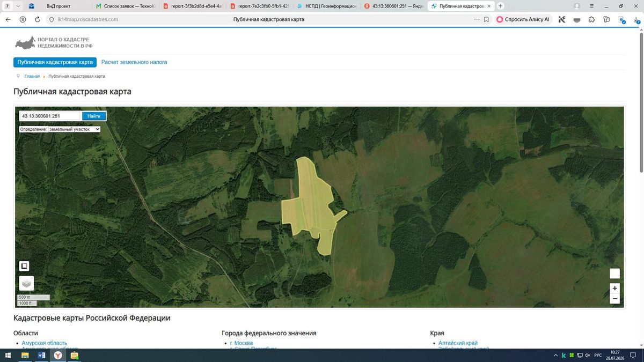
Task: Follow the Главная breadcrumb link
Action: tap(32, 77)
